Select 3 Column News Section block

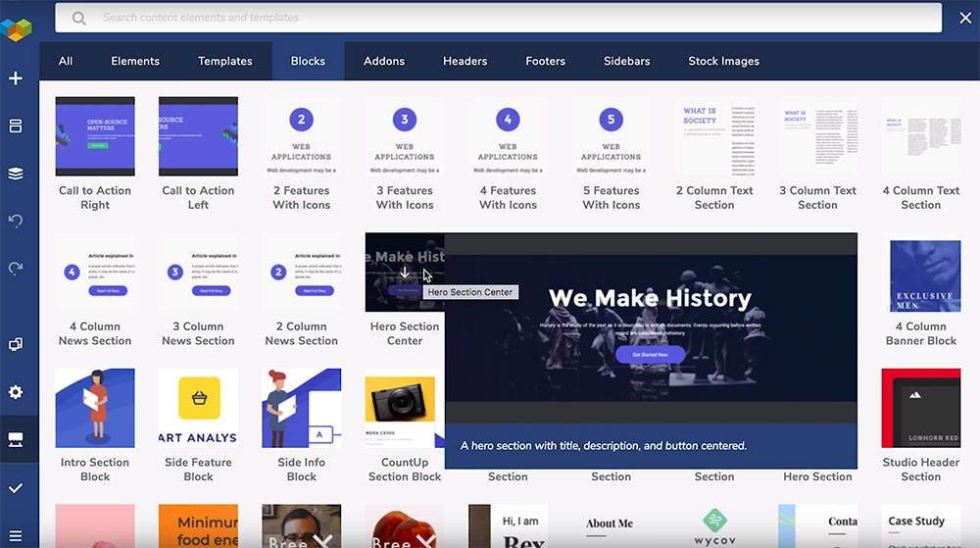pyautogui.click(x=198, y=273)
